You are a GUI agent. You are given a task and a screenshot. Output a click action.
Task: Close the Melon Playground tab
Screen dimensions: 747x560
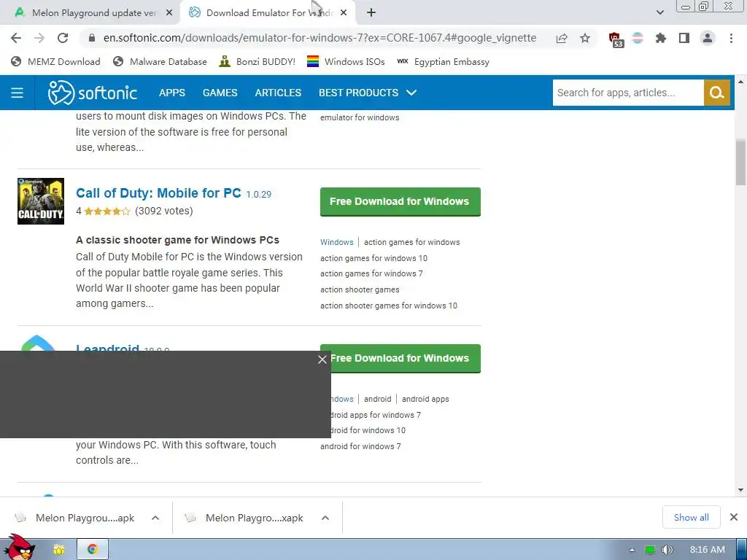pyautogui.click(x=169, y=13)
